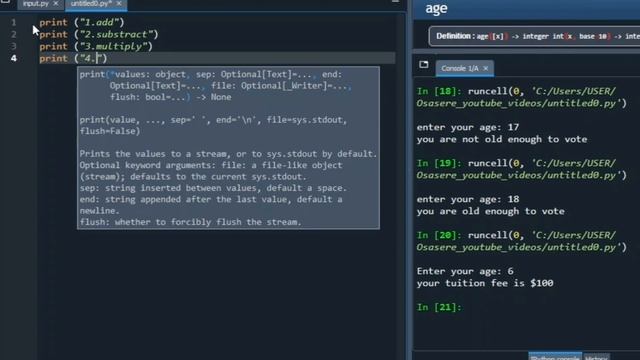This screenshot has height=360, width=640.
Task: Close the Console 1/A tab
Action: pyautogui.click(x=486, y=68)
